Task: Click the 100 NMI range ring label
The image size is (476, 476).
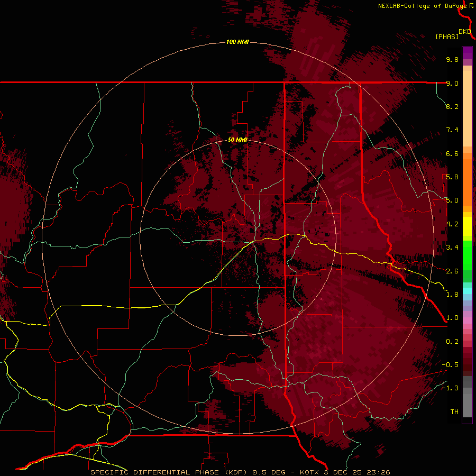Action: (x=237, y=42)
